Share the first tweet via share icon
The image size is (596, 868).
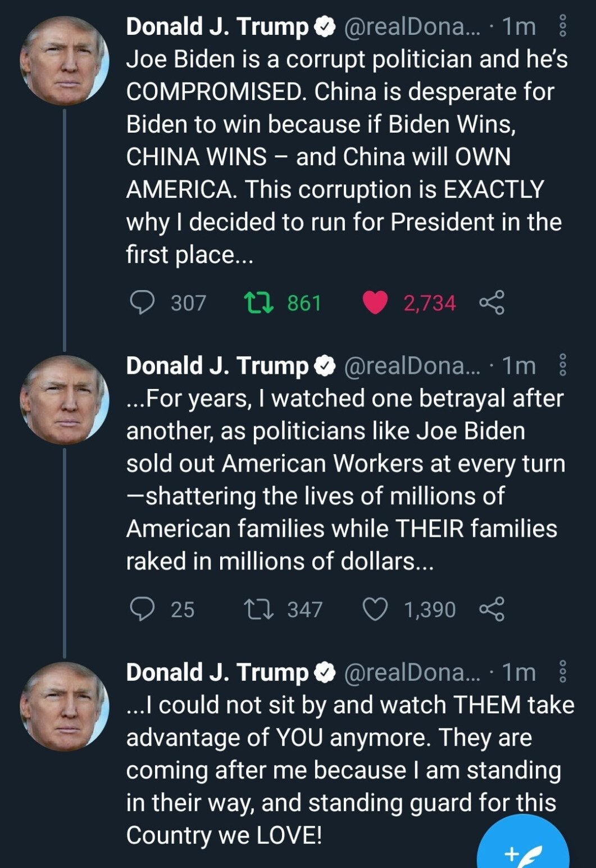click(x=492, y=303)
